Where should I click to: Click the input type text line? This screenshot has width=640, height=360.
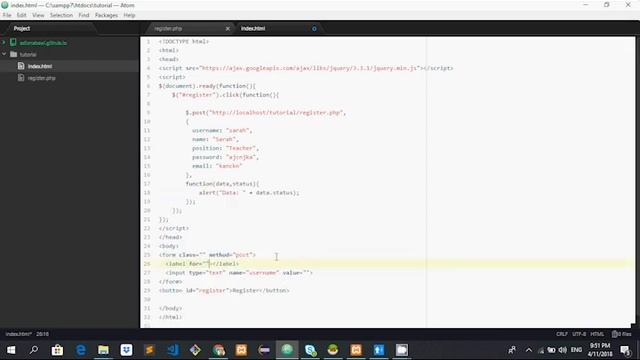point(239,273)
